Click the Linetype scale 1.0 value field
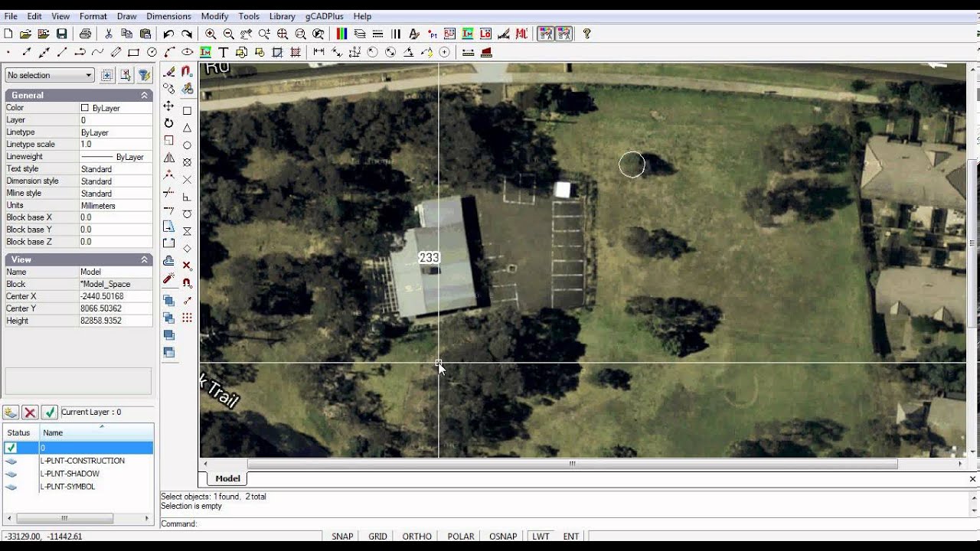 (115, 145)
